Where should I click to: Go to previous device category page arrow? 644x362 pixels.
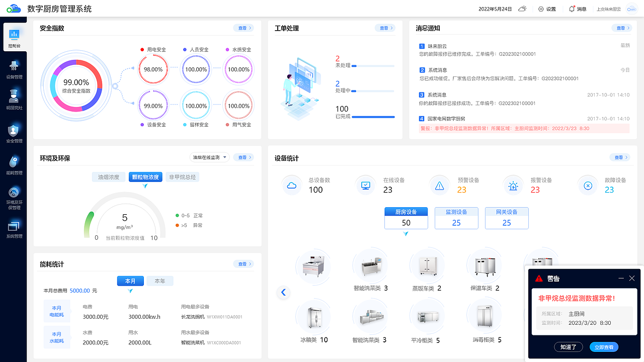283,292
